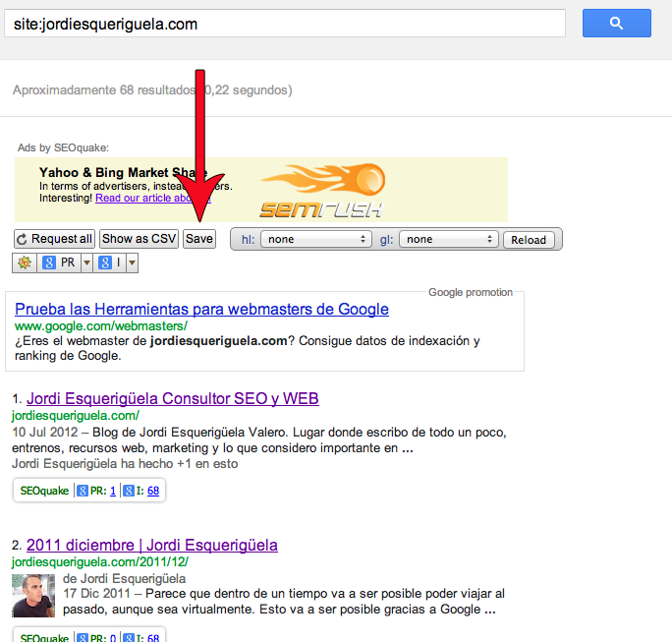Click the Reload button
This screenshot has width=672, height=642.
(529, 240)
